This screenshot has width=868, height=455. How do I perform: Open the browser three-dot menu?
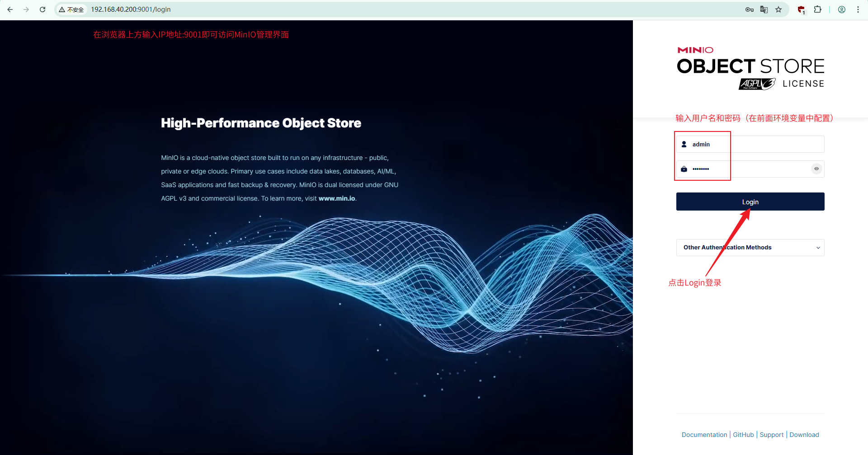pyautogui.click(x=858, y=9)
